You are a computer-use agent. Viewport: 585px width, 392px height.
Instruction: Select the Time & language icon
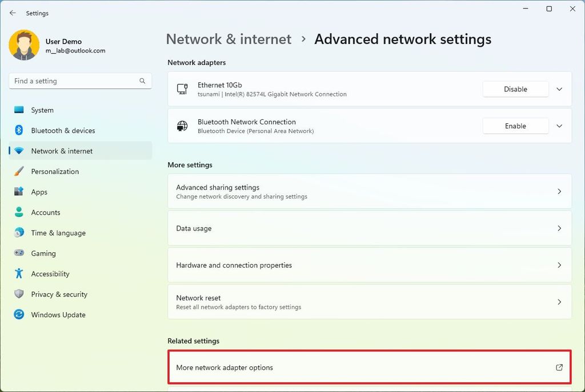tap(19, 233)
